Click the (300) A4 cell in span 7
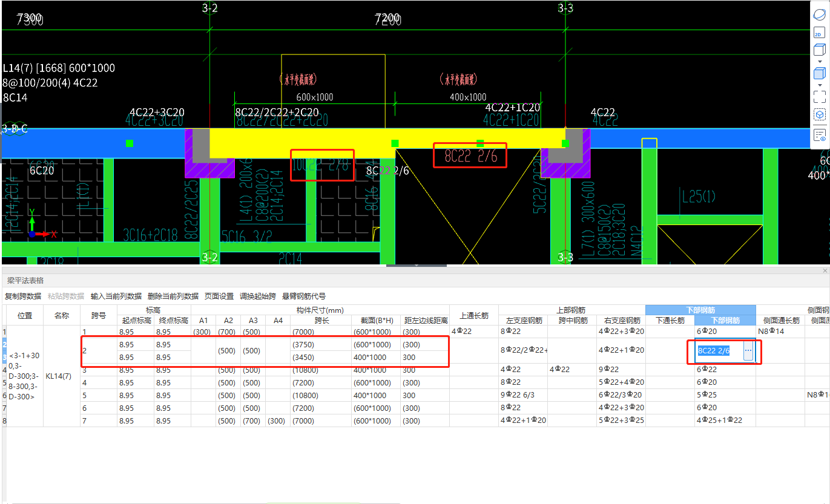The image size is (830, 504). [277, 421]
